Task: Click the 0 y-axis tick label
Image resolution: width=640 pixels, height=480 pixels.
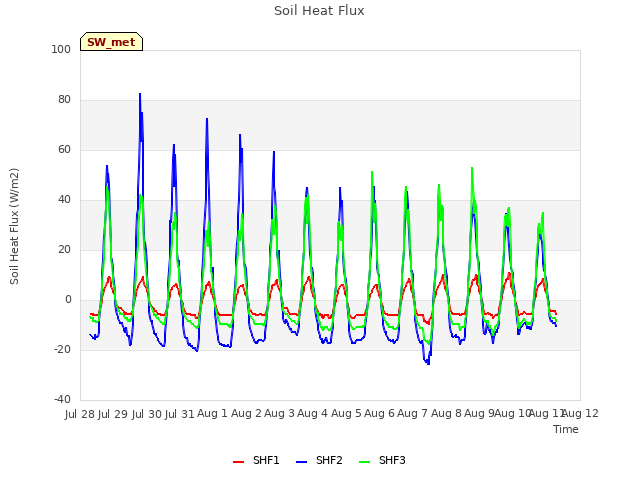Action: [68, 300]
